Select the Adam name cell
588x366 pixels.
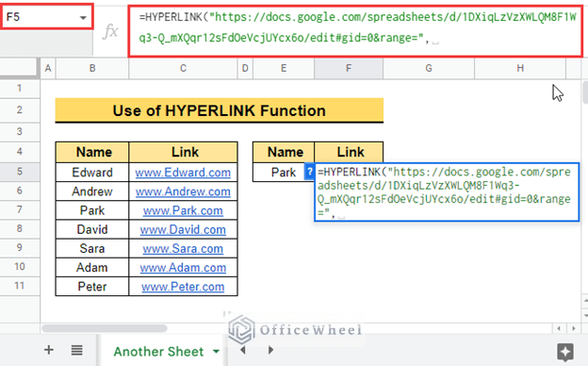pos(92,268)
